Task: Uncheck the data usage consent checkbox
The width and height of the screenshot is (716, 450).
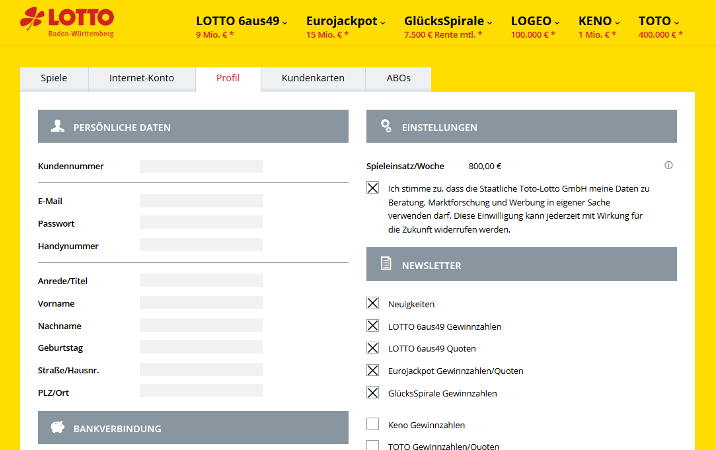Action: (x=373, y=188)
